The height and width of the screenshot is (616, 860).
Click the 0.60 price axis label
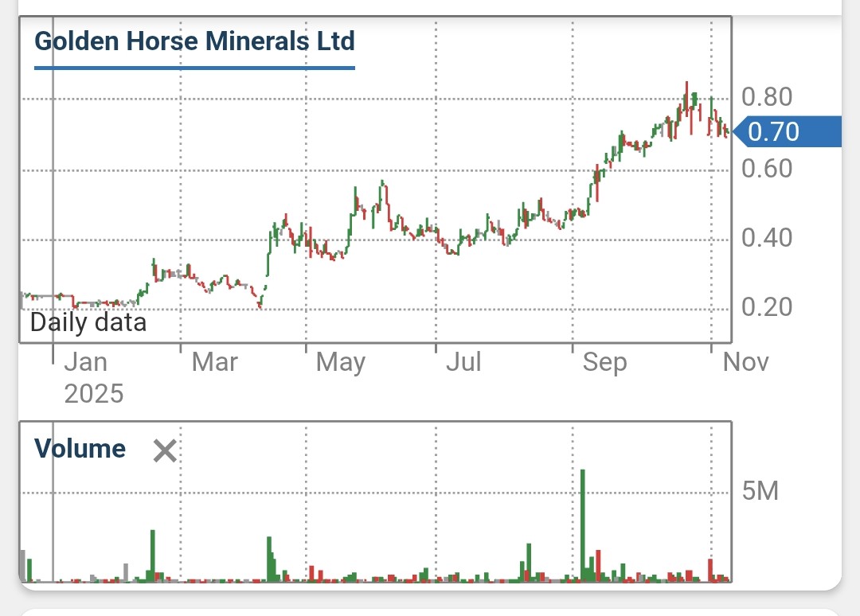point(766,168)
